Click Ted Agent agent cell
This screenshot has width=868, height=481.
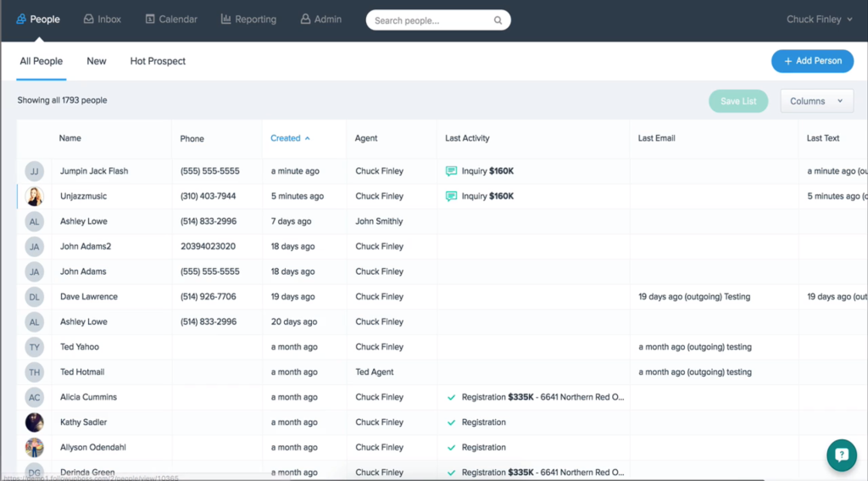(374, 372)
